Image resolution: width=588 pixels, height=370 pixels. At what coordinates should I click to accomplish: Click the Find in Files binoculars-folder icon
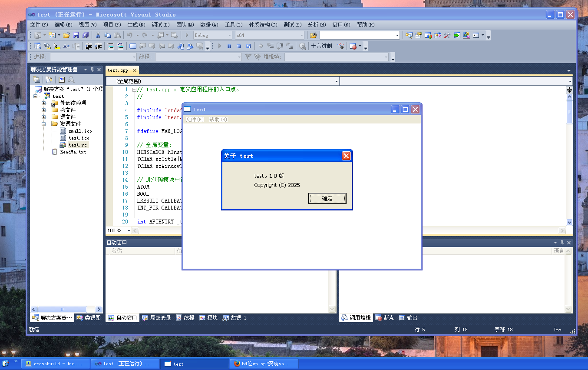click(313, 35)
